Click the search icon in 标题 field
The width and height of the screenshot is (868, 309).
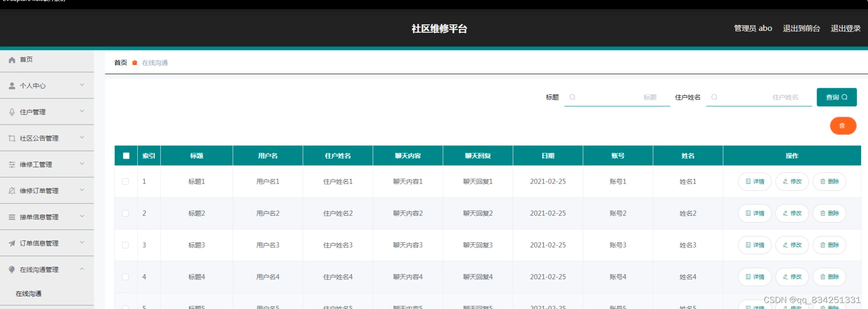tap(572, 97)
